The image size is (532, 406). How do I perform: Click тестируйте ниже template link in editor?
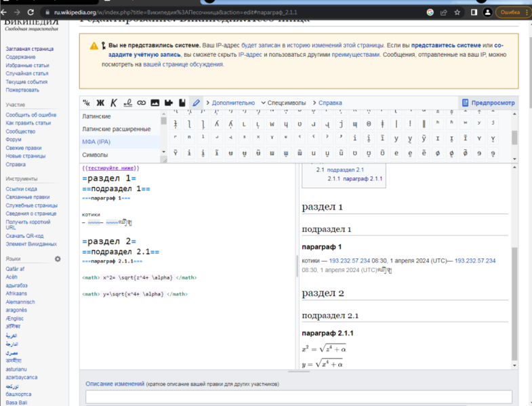[111, 168]
